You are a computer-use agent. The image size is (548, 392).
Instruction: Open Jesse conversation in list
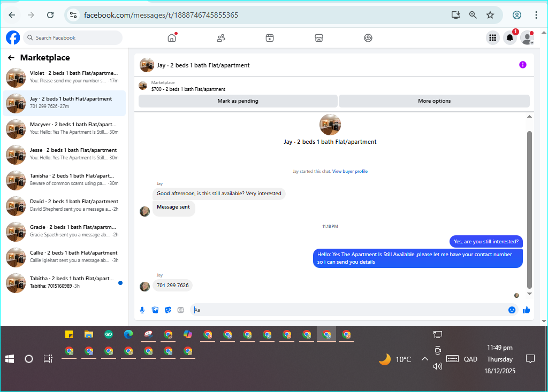click(64, 155)
